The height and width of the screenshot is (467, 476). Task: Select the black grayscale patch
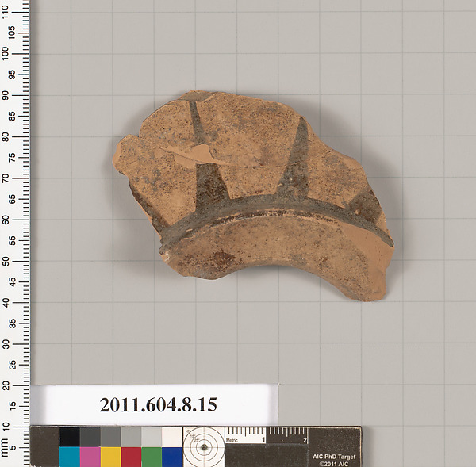tap(70, 437)
